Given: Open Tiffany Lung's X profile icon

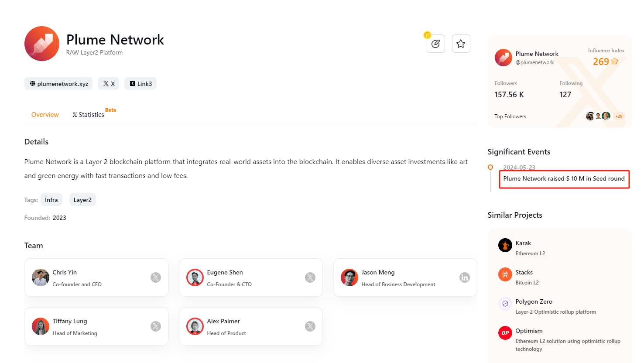Looking at the screenshot, I should click(x=156, y=326).
